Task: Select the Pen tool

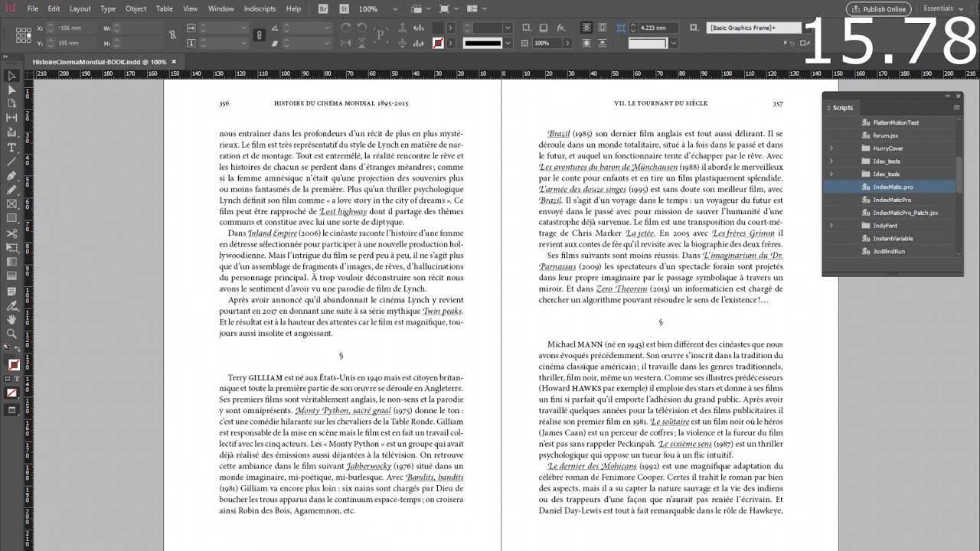Action: pos(11,175)
